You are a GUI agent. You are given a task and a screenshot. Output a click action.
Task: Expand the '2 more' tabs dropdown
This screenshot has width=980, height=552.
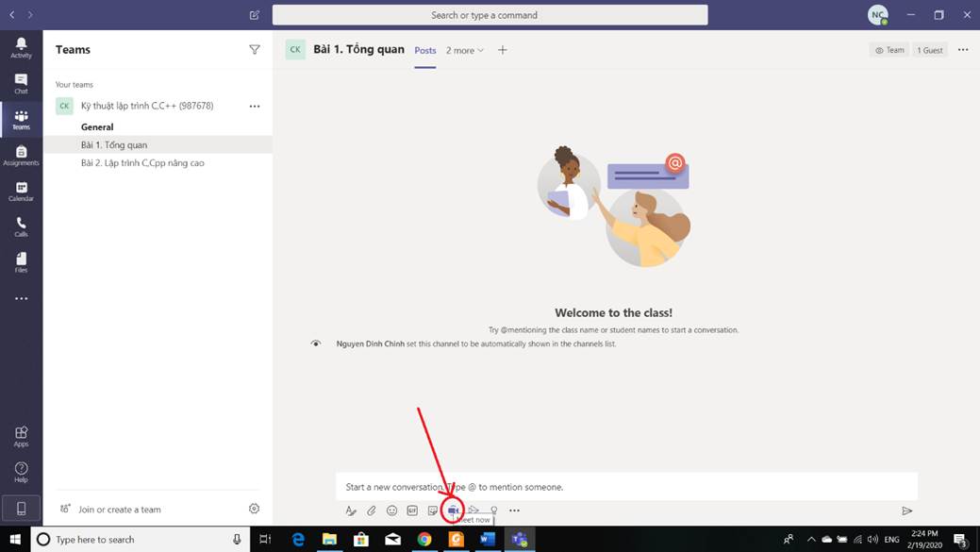465,51
